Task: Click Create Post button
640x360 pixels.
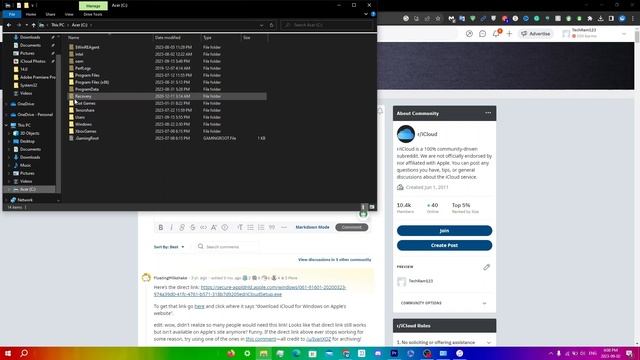Action: [444, 245]
